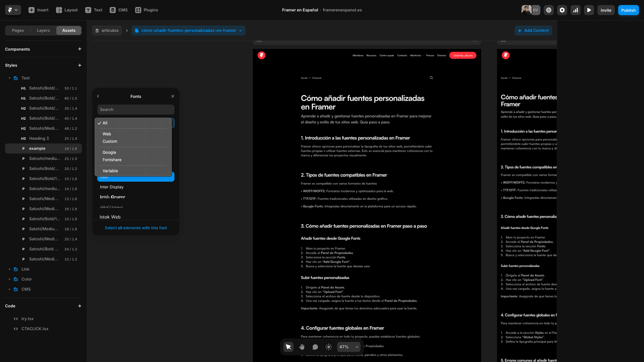Image resolution: width=644 pixels, height=362 pixels.
Task: Choose the Custom filter option
Action: coord(133,141)
